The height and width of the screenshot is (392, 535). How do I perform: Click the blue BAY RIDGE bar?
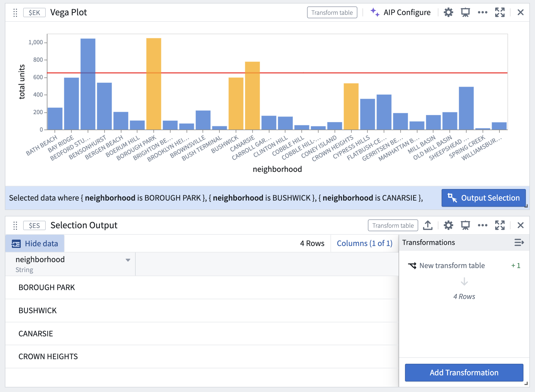[72, 104]
